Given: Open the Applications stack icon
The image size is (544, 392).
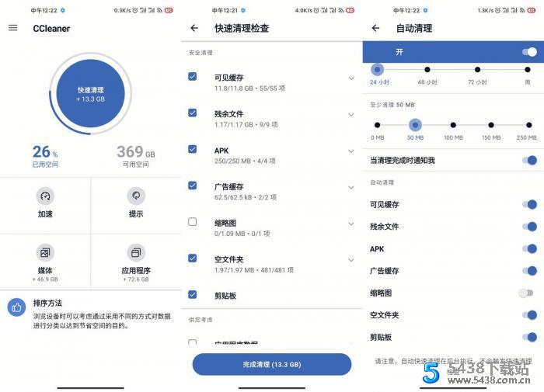Looking at the screenshot, I should [x=136, y=253].
